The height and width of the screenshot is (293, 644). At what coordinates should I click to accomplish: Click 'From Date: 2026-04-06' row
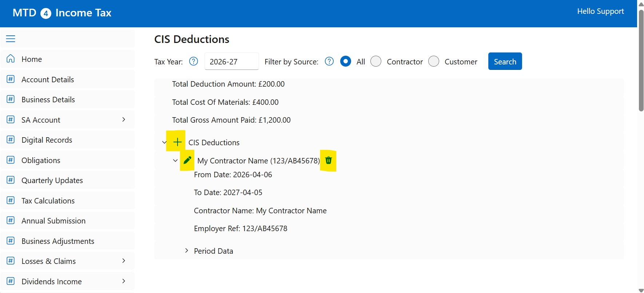tap(233, 175)
